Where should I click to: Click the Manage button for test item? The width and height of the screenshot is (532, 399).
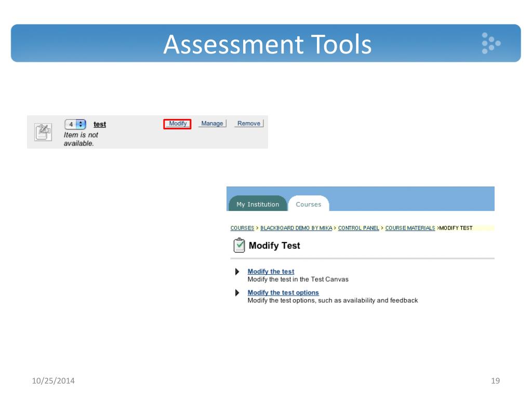pyautogui.click(x=212, y=124)
